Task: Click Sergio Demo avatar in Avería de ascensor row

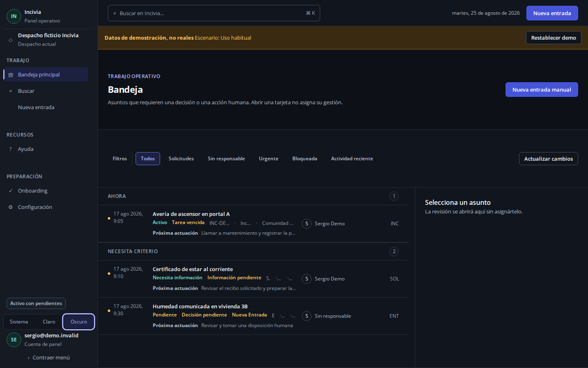Action: point(307,224)
